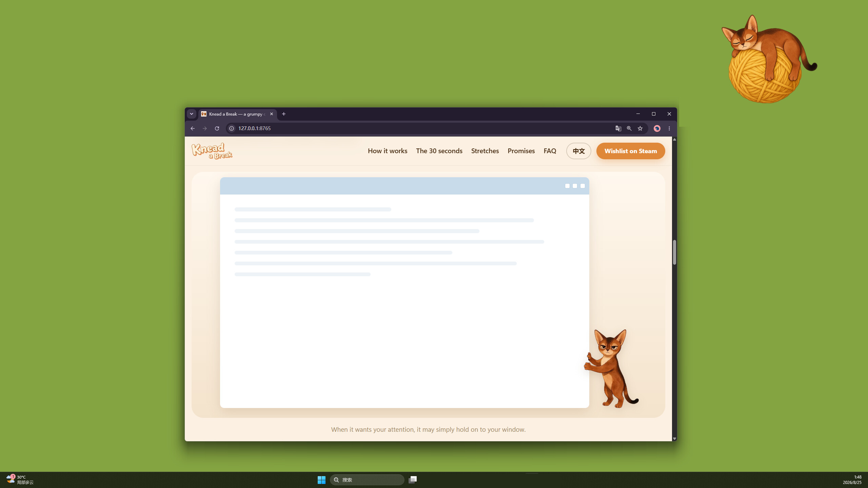The image size is (868, 488).
Task: Open the browser profile avatar
Action: 657,128
